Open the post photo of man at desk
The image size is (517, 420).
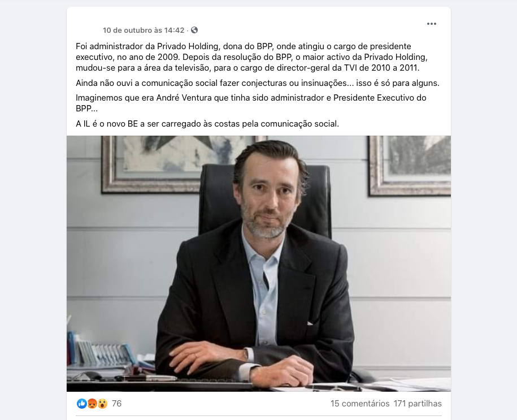259,263
